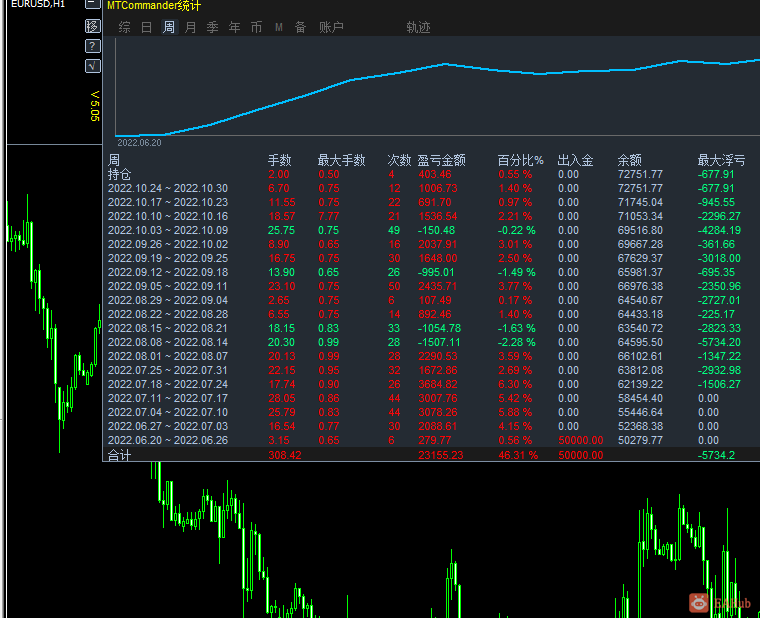Open the 备 notes tab
The image size is (760, 618).
(301, 27)
